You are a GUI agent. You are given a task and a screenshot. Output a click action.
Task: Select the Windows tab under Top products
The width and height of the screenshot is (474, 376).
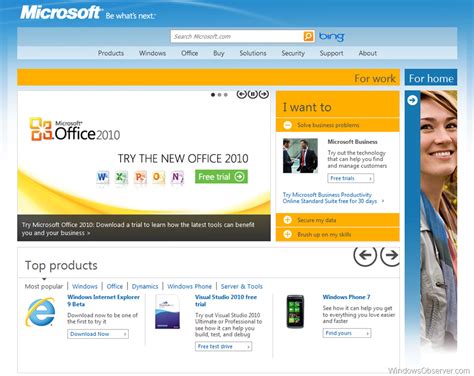click(x=85, y=286)
